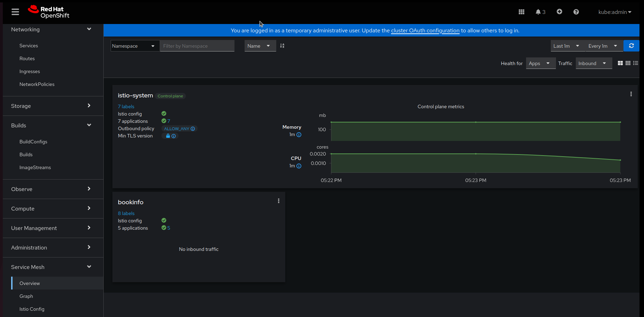This screenshot has height=317, width=644.
Task: Click the 7 labels link
Action: coord(126,106)
